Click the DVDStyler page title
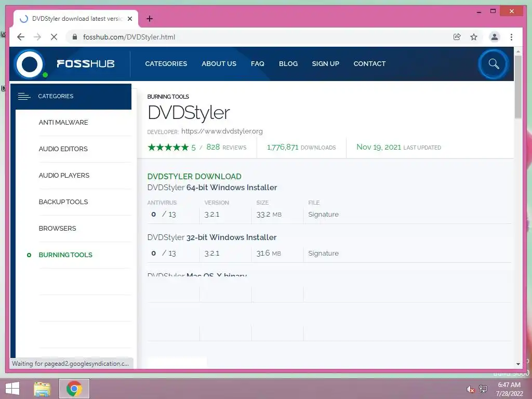Image resolution: width=532 pixels, height=399 pixels. 189,113
